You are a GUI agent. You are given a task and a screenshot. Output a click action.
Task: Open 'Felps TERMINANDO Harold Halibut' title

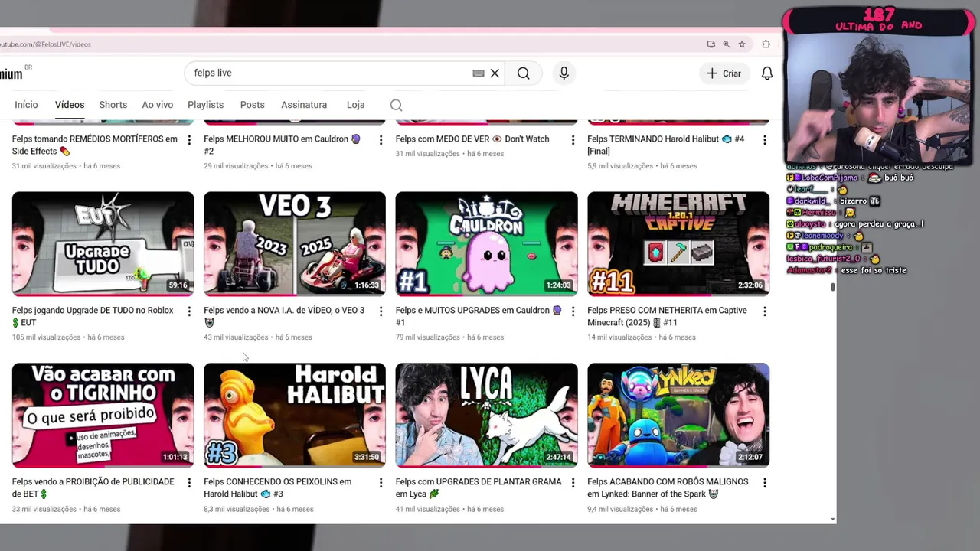tap(665, 145)
